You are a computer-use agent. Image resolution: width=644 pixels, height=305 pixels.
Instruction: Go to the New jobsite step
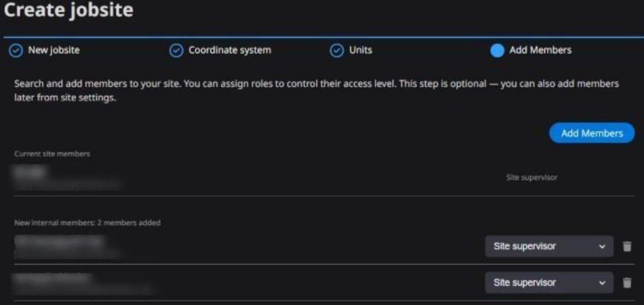(x=54, y=50)
